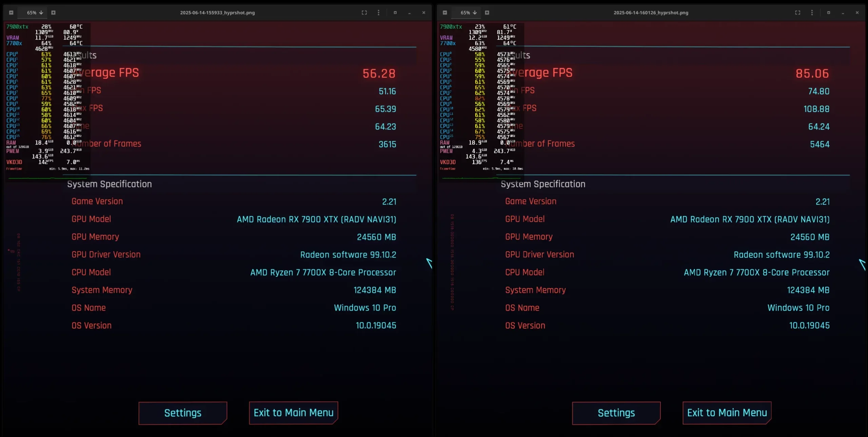Screen dimensions: 868x437
Task: Click the 85.06 average FPS value
Action: tap(812, 74)
